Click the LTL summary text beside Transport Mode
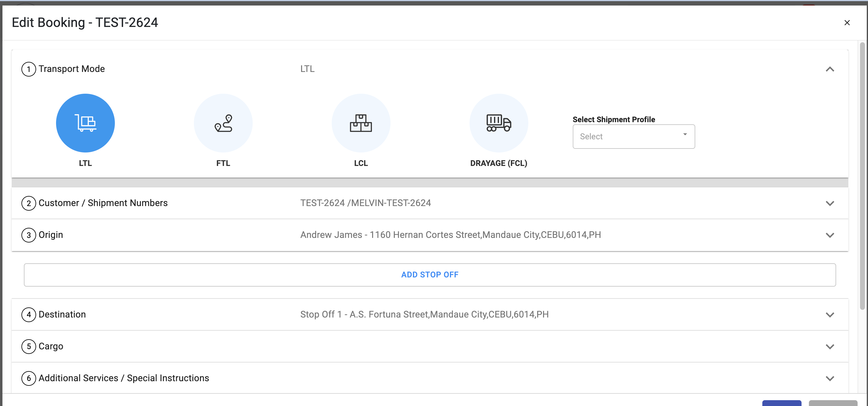 click(x=307, y=69)
